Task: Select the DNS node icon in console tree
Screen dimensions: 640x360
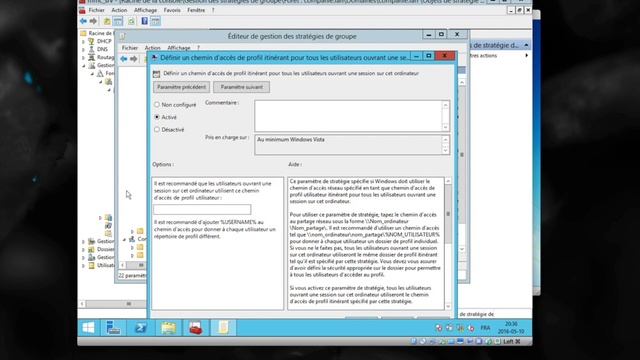Action: click(92, 49)
